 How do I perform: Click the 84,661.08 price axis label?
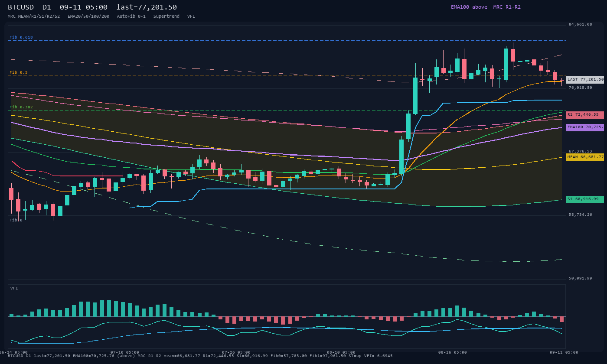(x=580, y=25)
